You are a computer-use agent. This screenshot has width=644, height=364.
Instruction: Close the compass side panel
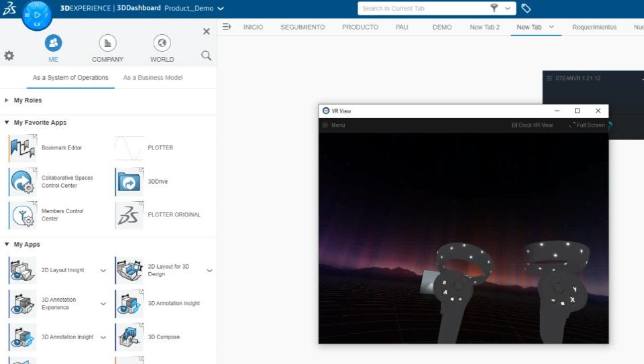[207, 32]
